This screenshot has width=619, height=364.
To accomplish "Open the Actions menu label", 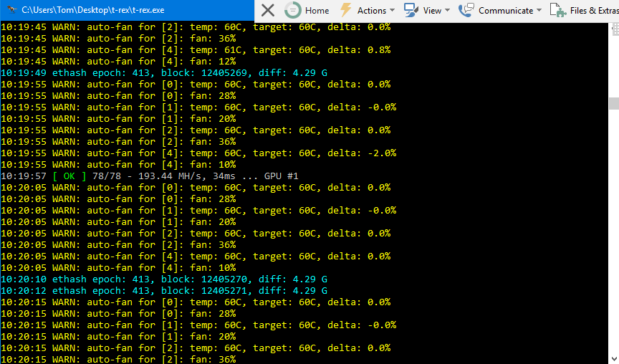I will click(371, 11).
